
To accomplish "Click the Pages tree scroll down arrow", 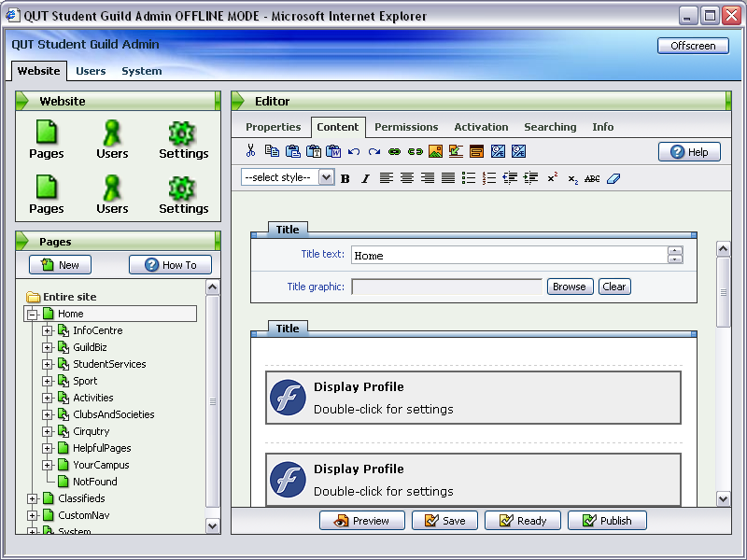I will point(213,526).
